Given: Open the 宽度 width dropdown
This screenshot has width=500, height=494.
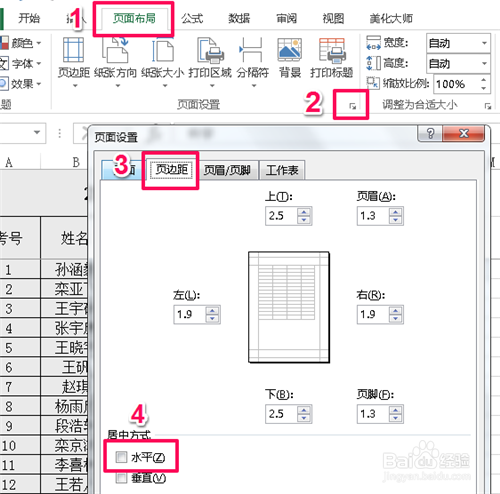Looking at the screenshot, I should (x=484, y=43).
